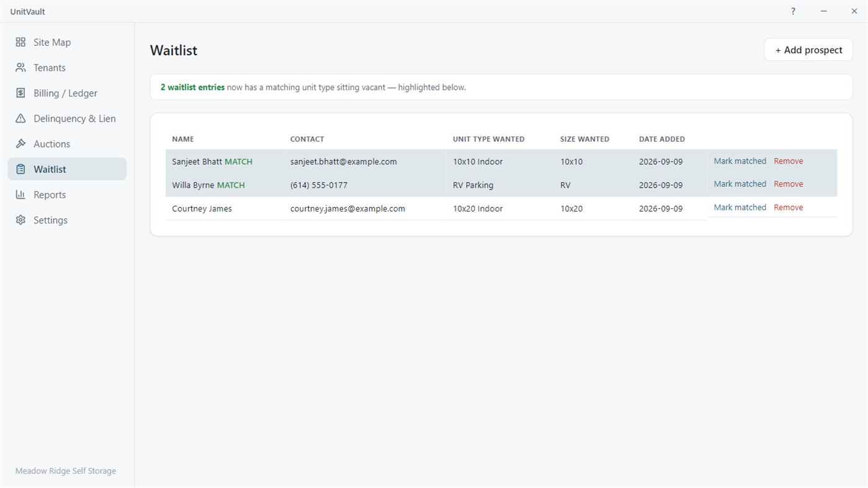Click the Reports bar chart icon

pos(20,195)
